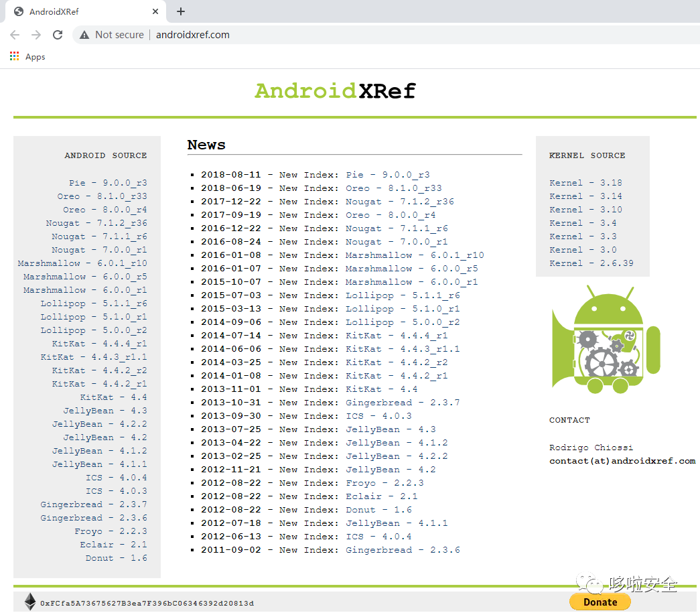Click news link Donut - 1.6
700x615 pixels.
point(378,510)
